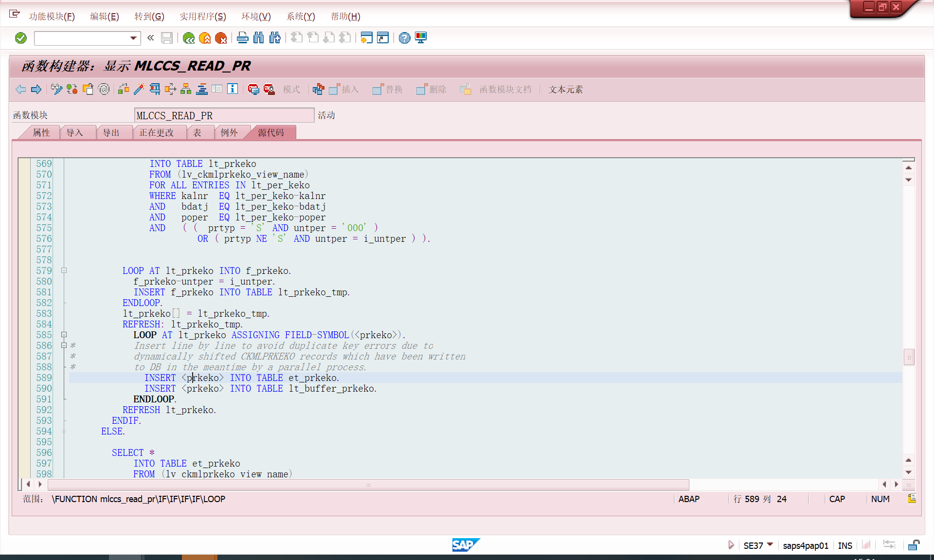Image resolution: width=934 pixels, height=560 pixels.
Task: Click the vertical scrollbar thumb
Action: click(x=908, y=358)
